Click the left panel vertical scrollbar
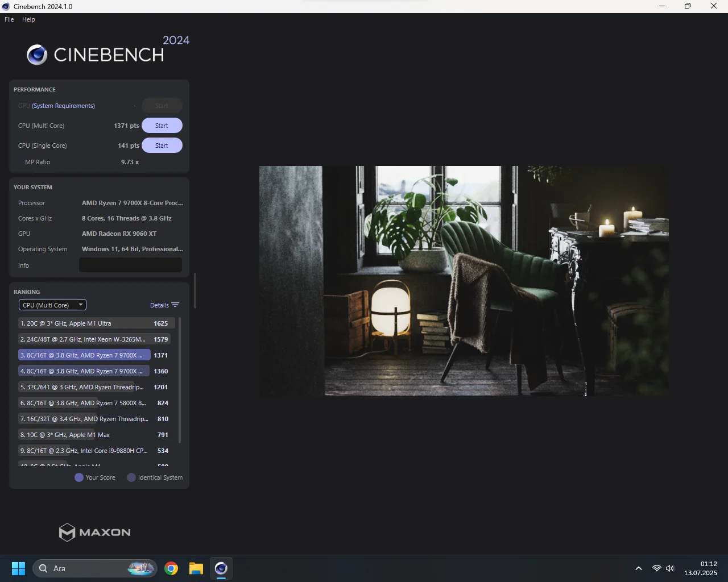This screenshot has height=582, width=728. coord(195,290)
